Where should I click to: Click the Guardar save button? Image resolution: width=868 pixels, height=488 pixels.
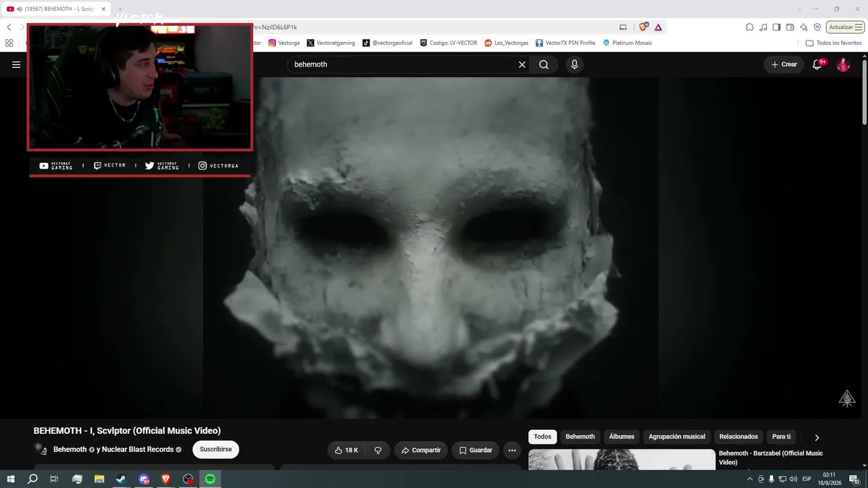click(475, 450)
